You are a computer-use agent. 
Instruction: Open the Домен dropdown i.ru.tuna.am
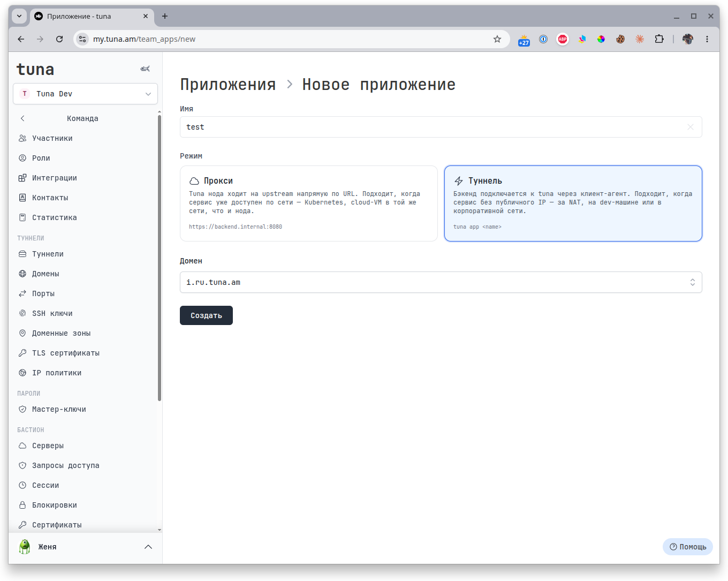pyautogui.click(x=441, y=282)
